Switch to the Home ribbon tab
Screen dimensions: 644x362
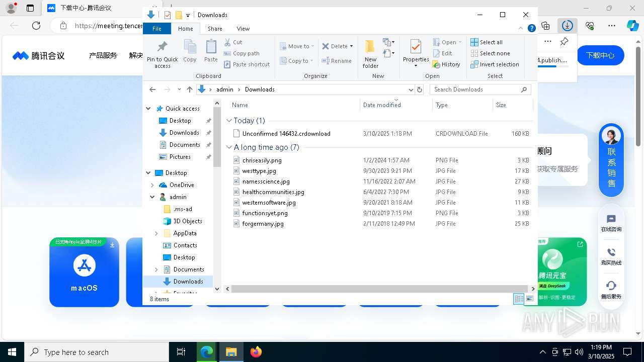pos(186,29)
